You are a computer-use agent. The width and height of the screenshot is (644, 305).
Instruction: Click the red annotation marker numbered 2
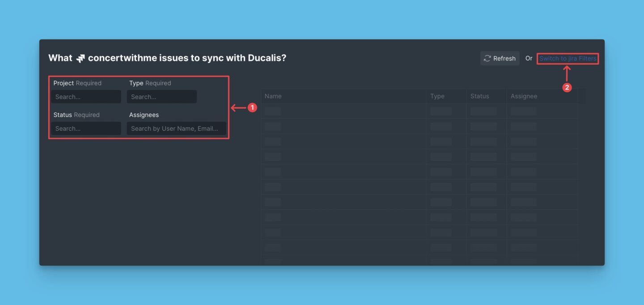click(567, 88)
